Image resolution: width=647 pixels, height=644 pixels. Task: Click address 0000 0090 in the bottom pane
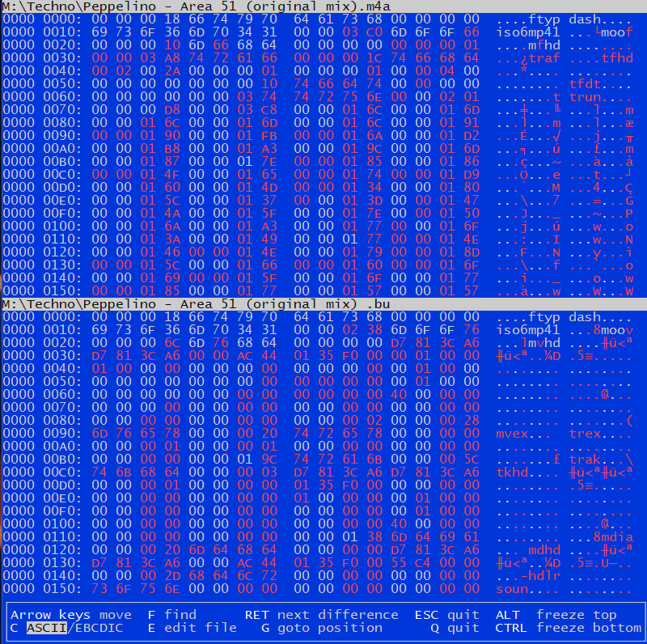click(42, 433)
